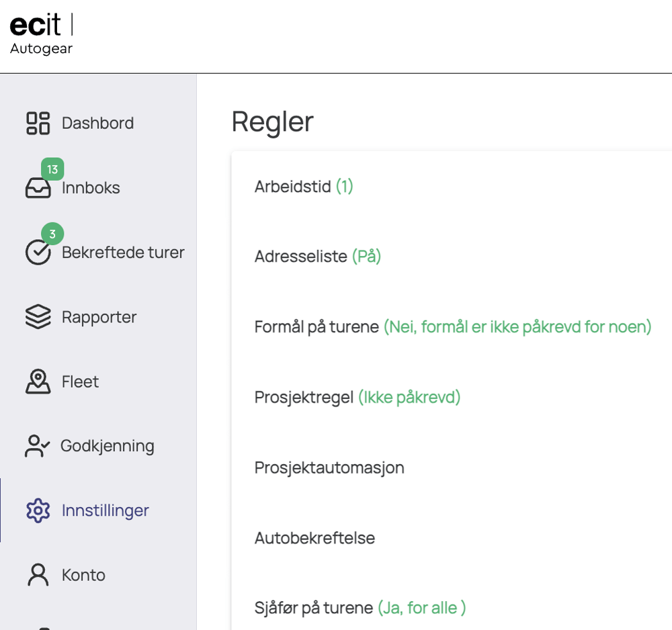Open the Sjåfør på turene rule
672x630 pixels.
pos(360,608)
